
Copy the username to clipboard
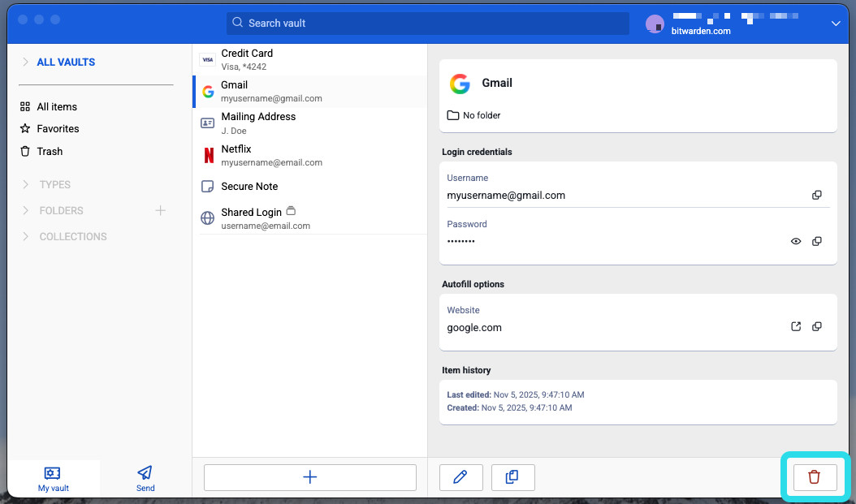pos(817,196)
